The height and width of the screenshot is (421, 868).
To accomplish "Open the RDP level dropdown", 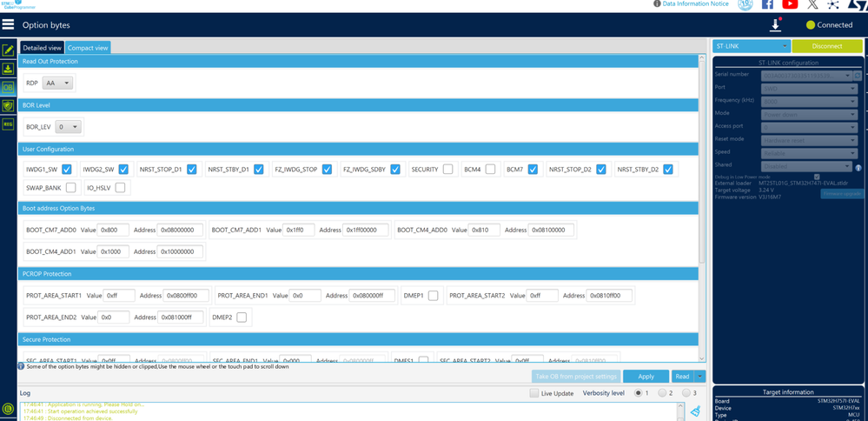I will coord(58,83).
